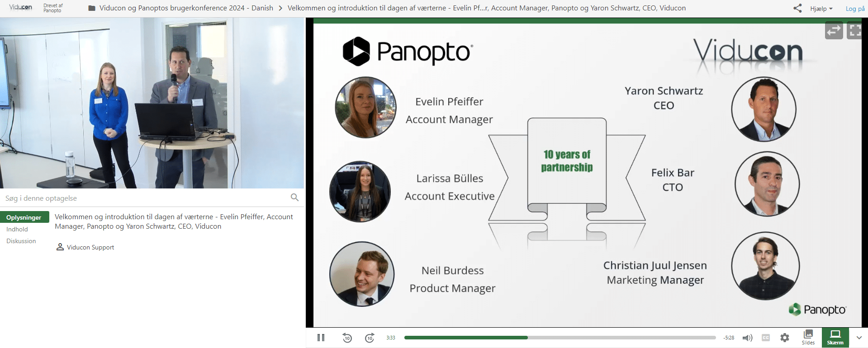The image size is (868, 348).
Task: Switch to the Diskussion tab
Action: click(x=21, y=241)
